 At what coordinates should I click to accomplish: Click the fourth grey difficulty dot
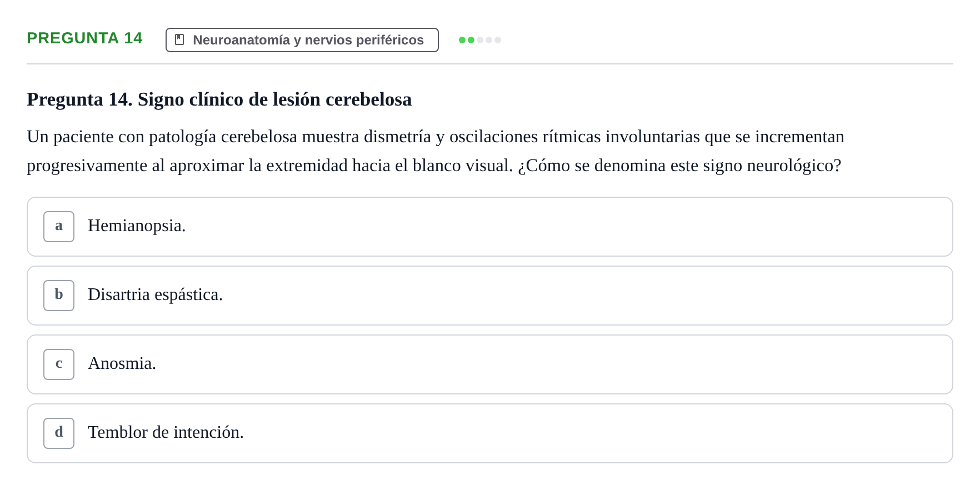(489, 40)
